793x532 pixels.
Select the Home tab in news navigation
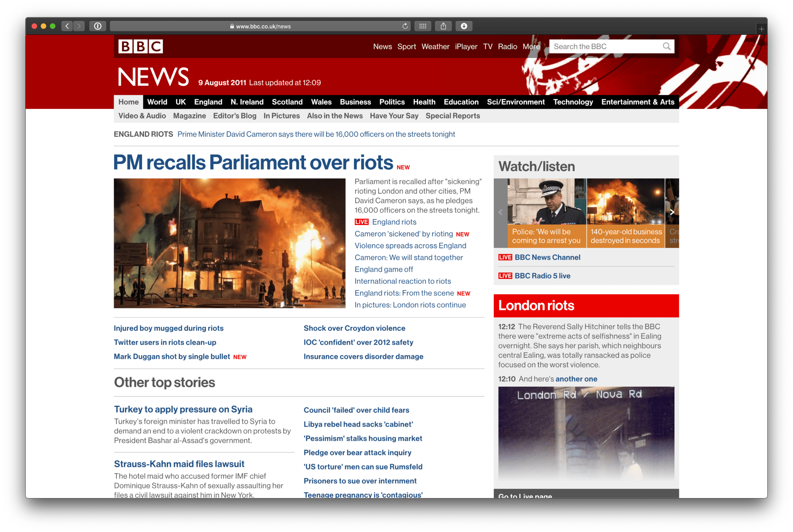[128, 102]
